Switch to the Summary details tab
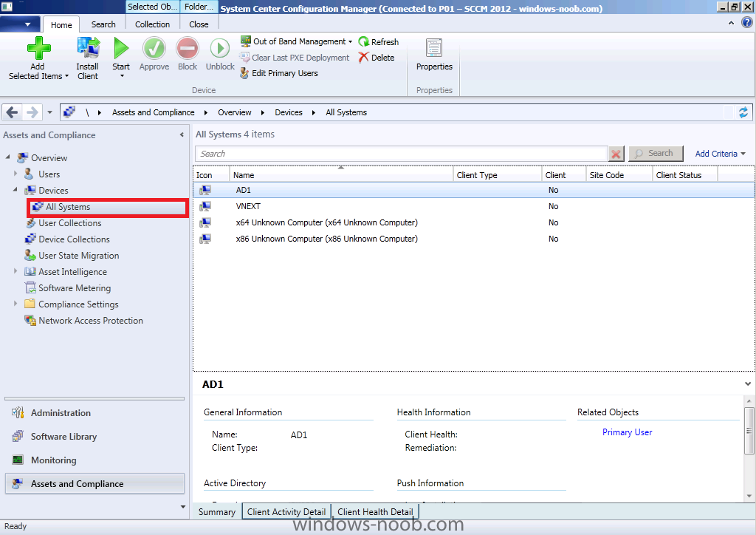 [x=217, y=512]
